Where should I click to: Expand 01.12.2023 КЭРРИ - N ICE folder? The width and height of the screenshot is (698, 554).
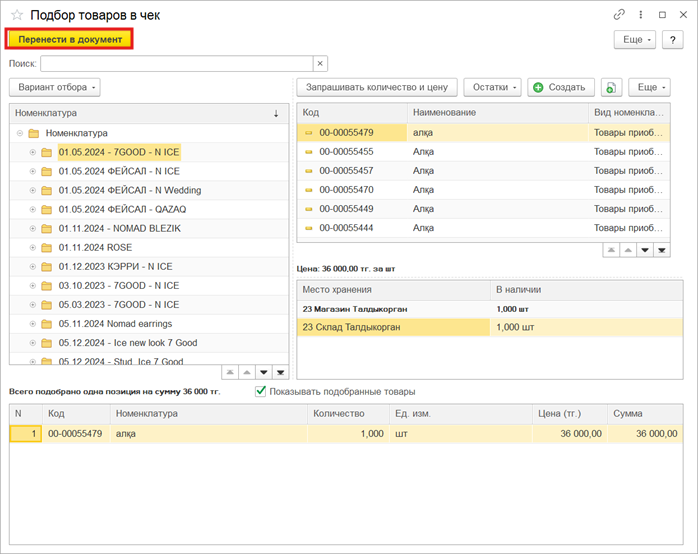[32, 267]
